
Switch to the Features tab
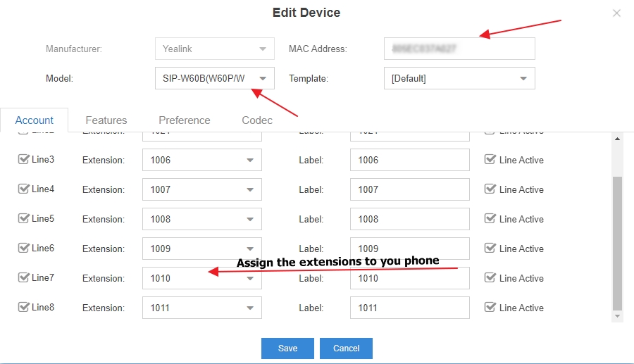coord(106,120)
